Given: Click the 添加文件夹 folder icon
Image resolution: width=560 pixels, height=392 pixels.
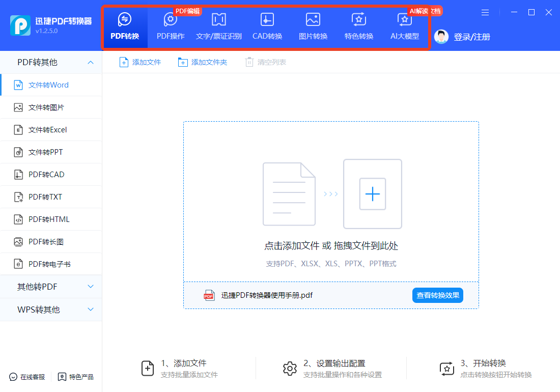Looking at the screenshot, I should tap(182, 62).
